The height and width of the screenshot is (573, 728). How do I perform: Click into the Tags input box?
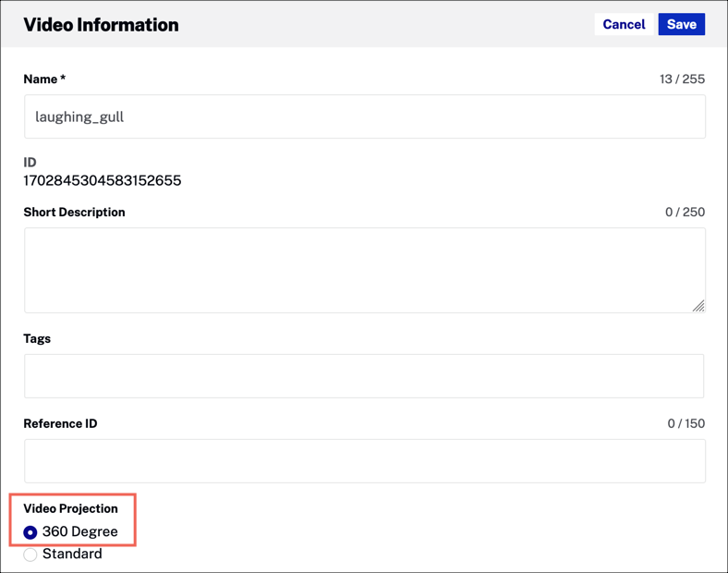tap(364, 376)
